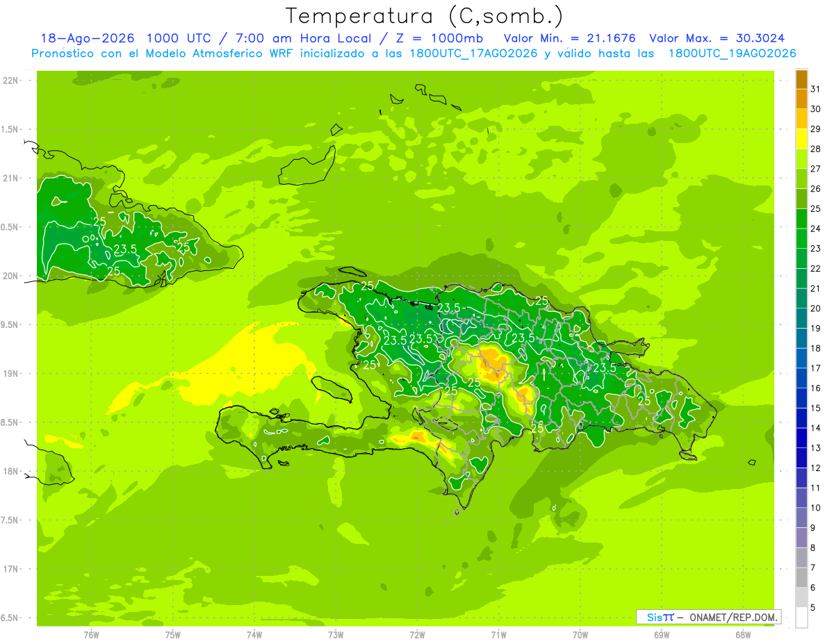Pick the legend swatch between 29 and 30
Image resolution: width=834 pixels, height=644 pixels.
pos(801,119)
